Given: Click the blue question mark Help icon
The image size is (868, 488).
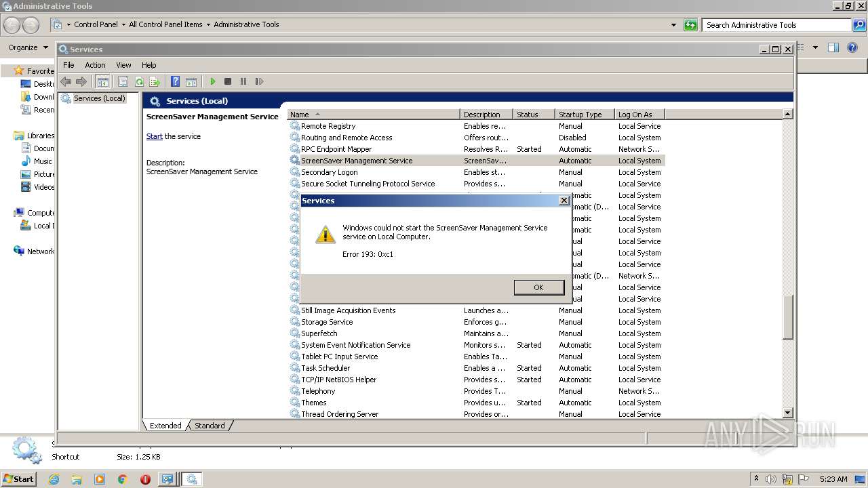Looking at the screenshot, I should (x=176, y=81).
